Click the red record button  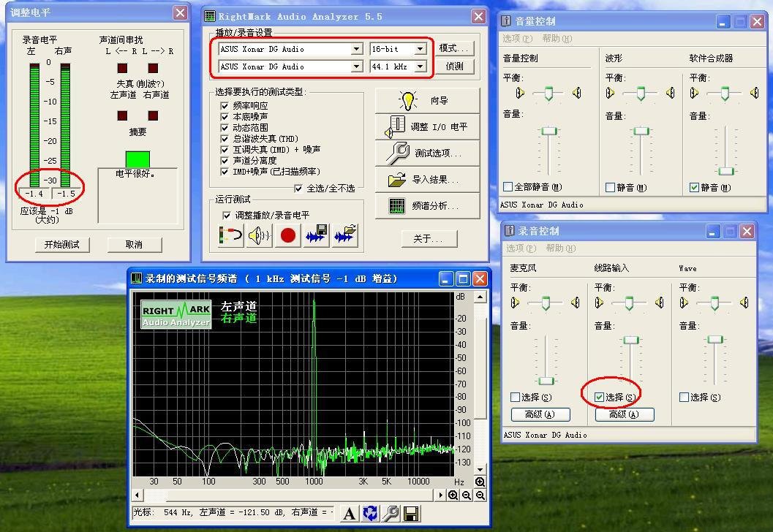point(288,235)
